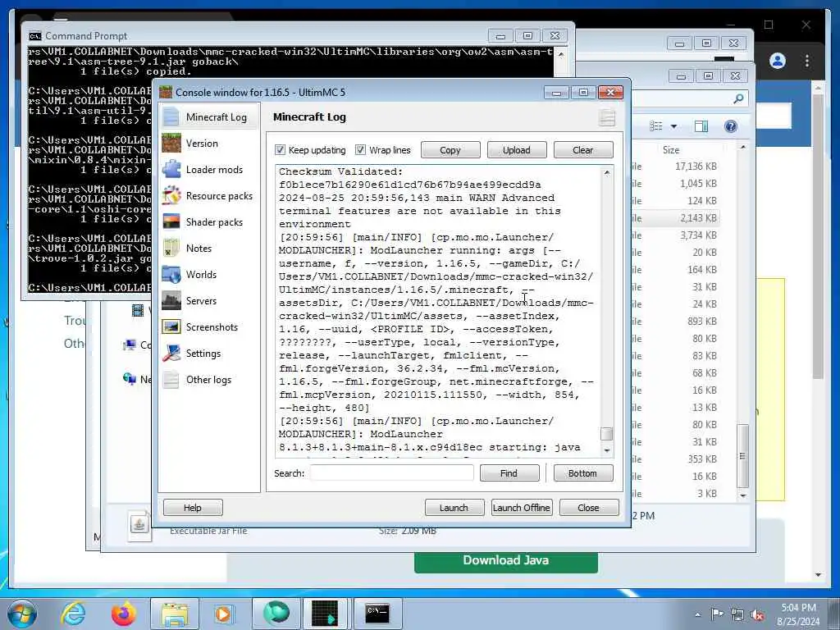Click the Explorer search magnifier icon

pyautogui.click(x=738, y=98)
